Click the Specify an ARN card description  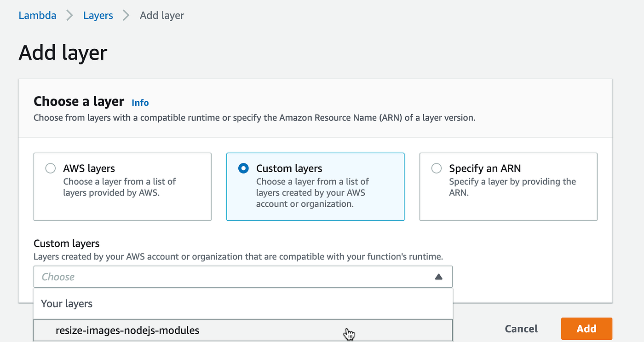point(512,187)
